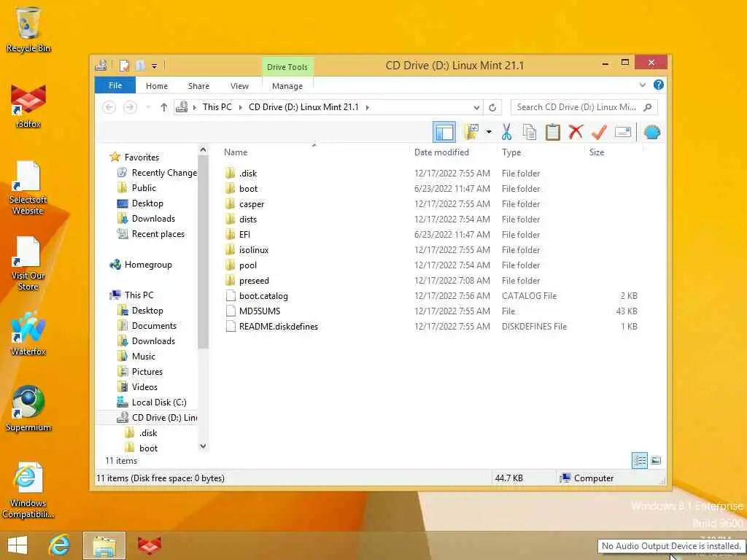The height and width of the screenshot is (560, 747).
Task: Open r3dfox from the taskbar
Action: (x=149, y=545)
